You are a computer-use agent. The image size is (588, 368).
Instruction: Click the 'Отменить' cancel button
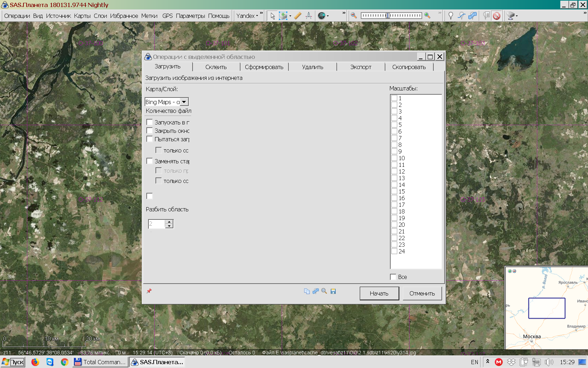(x=422, y=293)
